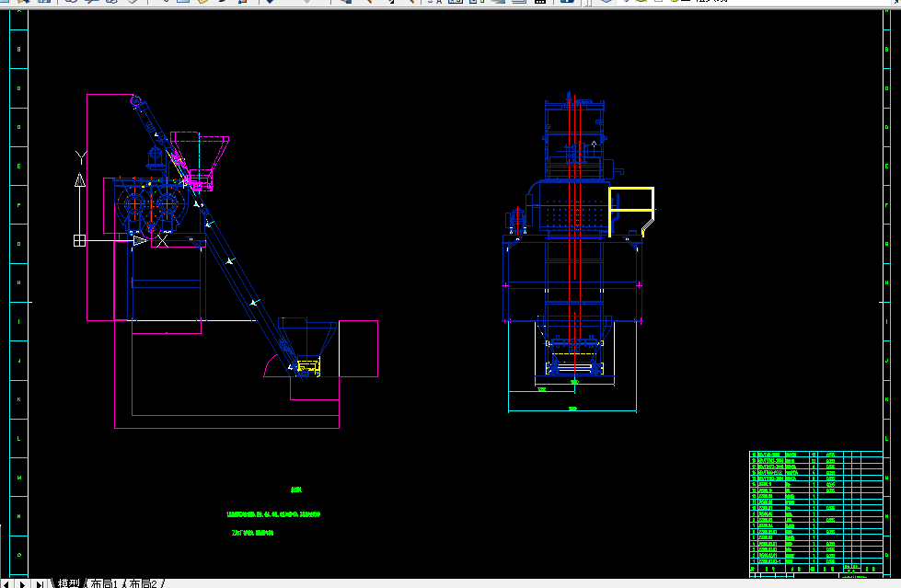This screenshot has width=901, height=588.
Task: Jump to last tab using the end arrow
Action: coord(40,584)
